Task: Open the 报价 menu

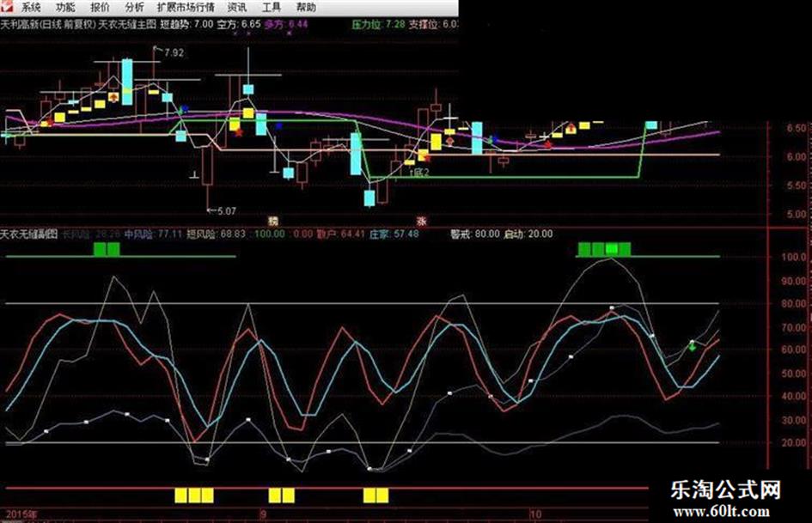Action: coord(100,7)
